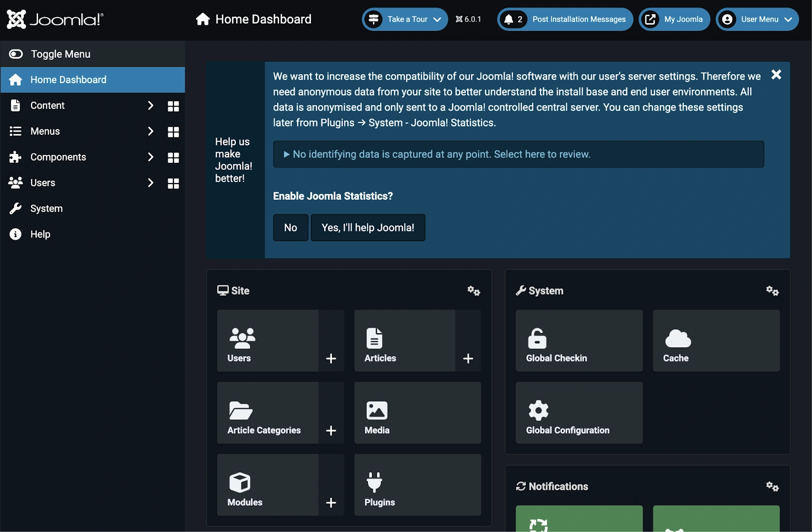Open Site module settings gear icon
The image size is (812, 532).
point(473,291)
